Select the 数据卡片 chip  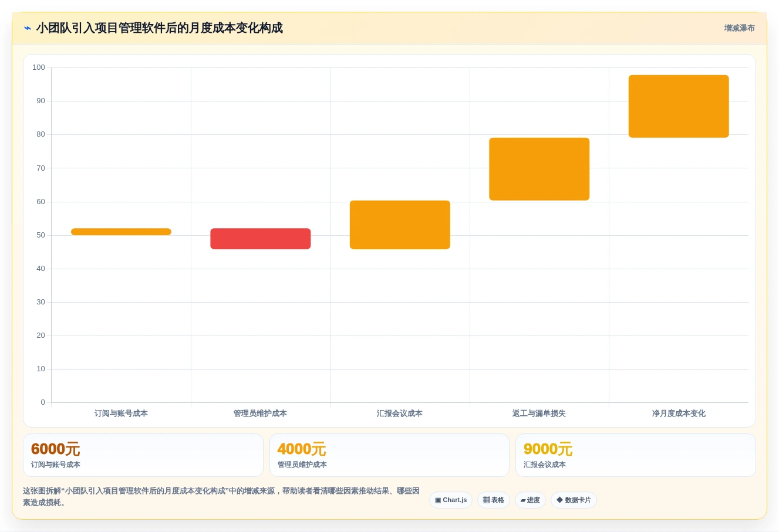pyautogui.click(x=574, y=500)
